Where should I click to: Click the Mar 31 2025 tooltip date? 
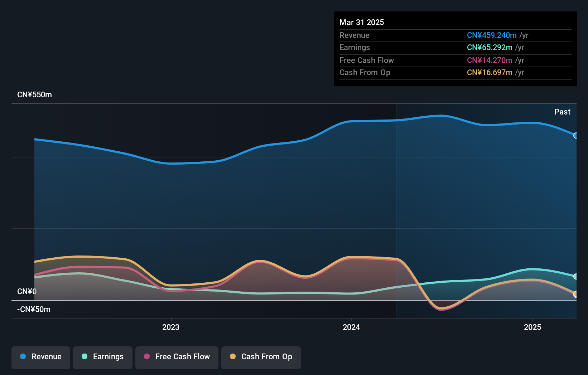point(362,22)
